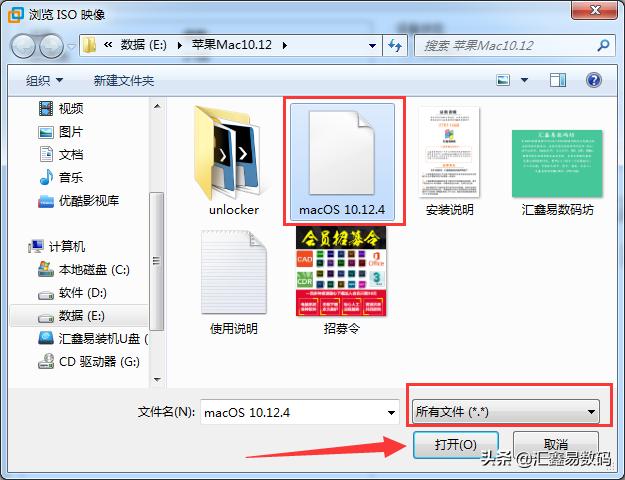
Task: Select 优酷影视库 in sidebar
Action: tap(79, 201)
